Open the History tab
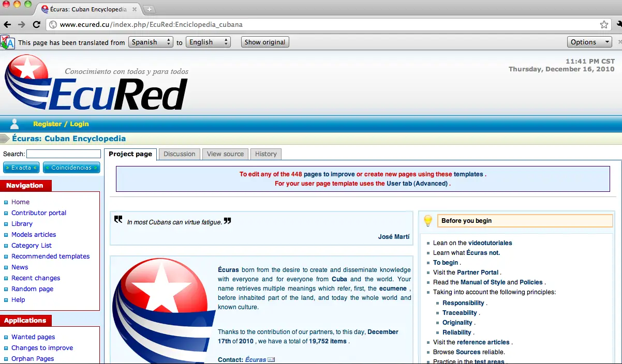This screenshot has width=622, height=364. 266,154
